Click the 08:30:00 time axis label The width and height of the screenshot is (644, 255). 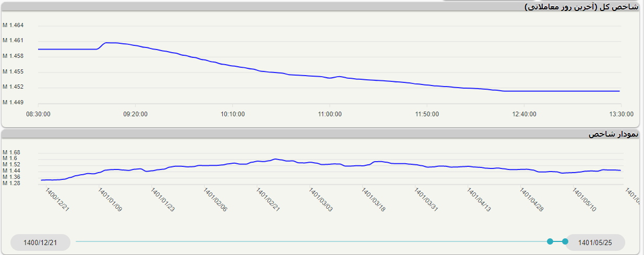point(38,114)
